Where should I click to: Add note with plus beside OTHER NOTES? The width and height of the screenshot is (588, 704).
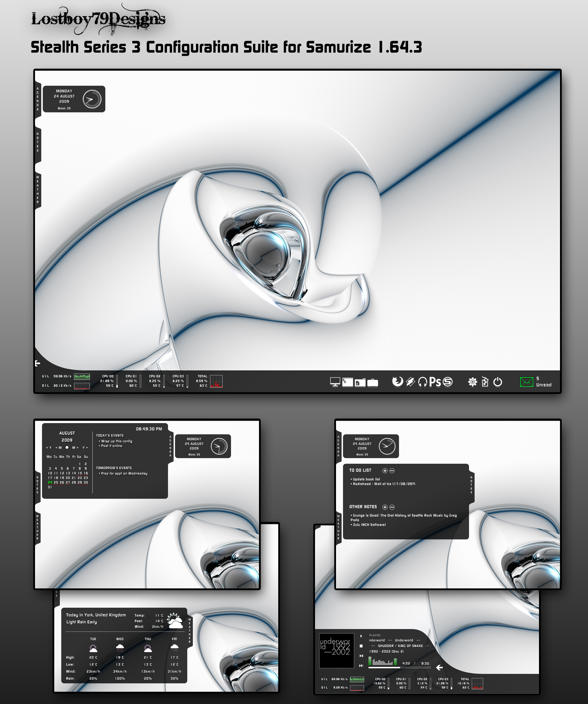click(x=385, y=507)
